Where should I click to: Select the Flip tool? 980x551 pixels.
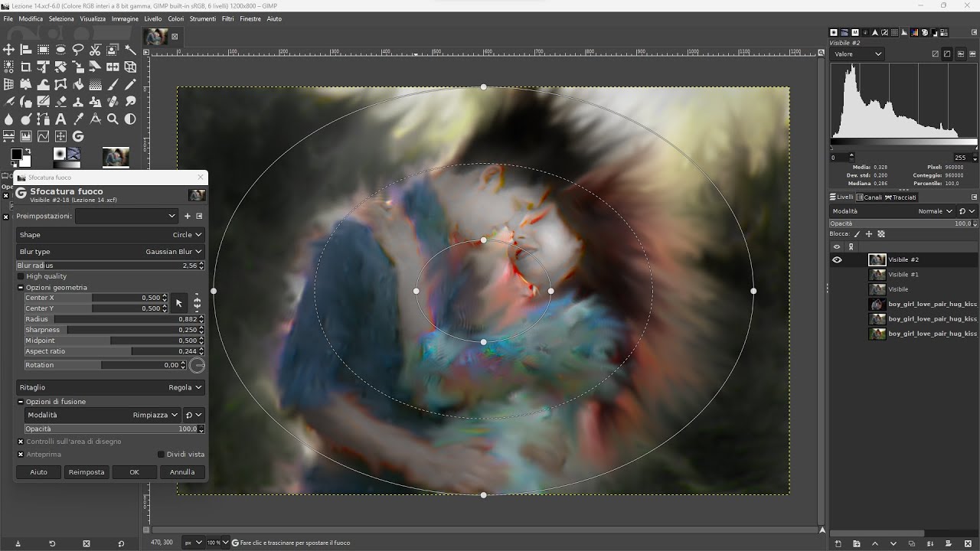[113, 67]
